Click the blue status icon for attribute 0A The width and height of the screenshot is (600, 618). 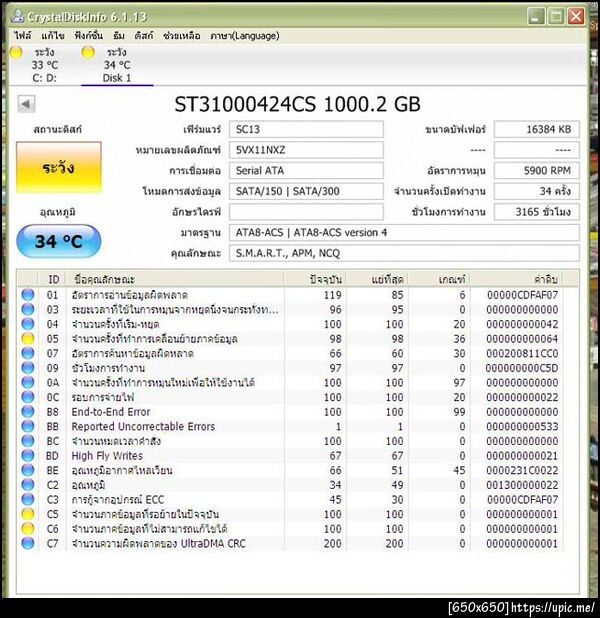click(x=28, y=382)
